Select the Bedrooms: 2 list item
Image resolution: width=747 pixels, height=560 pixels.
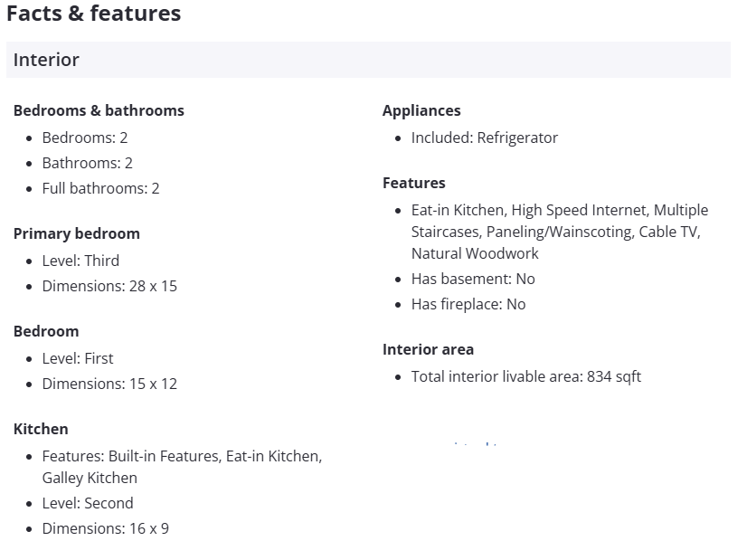[85, 138]
